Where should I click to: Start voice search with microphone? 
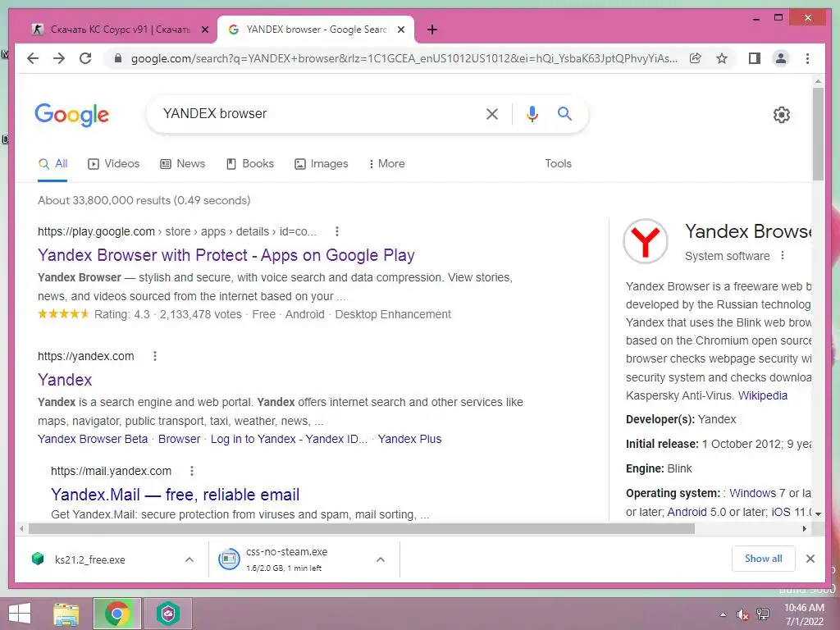pyautogui.click(x=532, y=113)
